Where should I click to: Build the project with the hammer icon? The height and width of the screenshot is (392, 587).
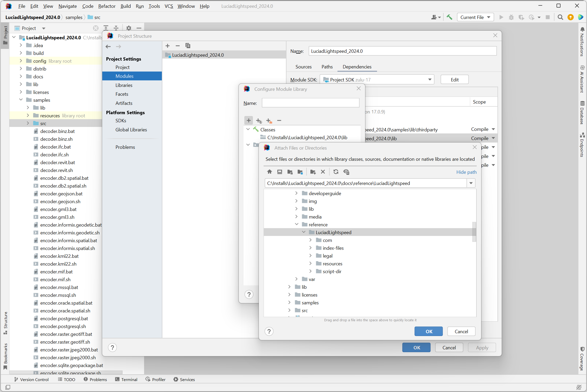tap(449, 17)
